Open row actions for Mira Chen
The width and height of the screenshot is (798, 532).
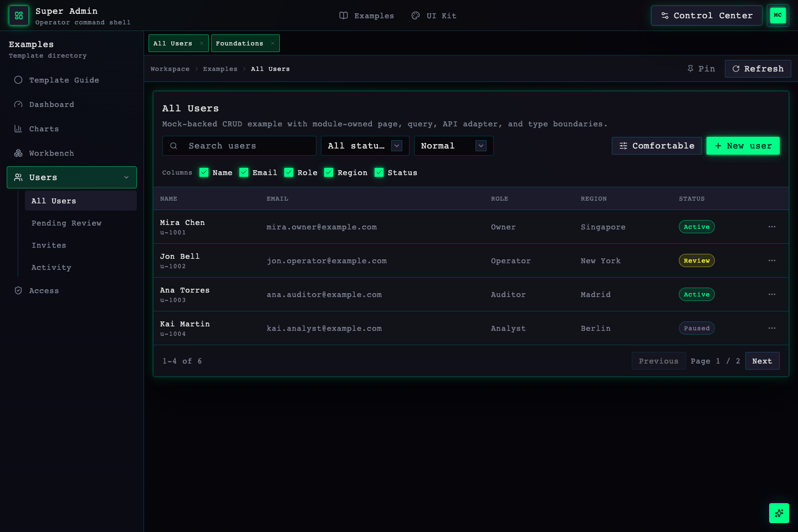coord(772,227)
